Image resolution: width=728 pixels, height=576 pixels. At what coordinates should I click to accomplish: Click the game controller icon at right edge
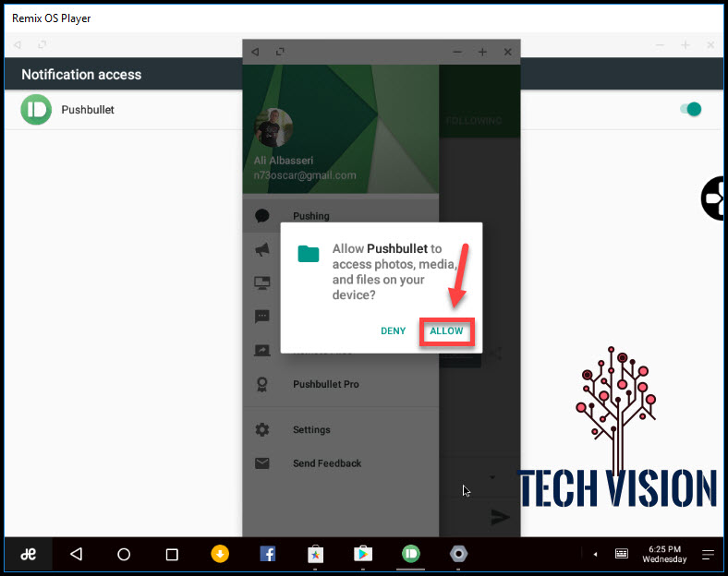[x=714, y=198]
